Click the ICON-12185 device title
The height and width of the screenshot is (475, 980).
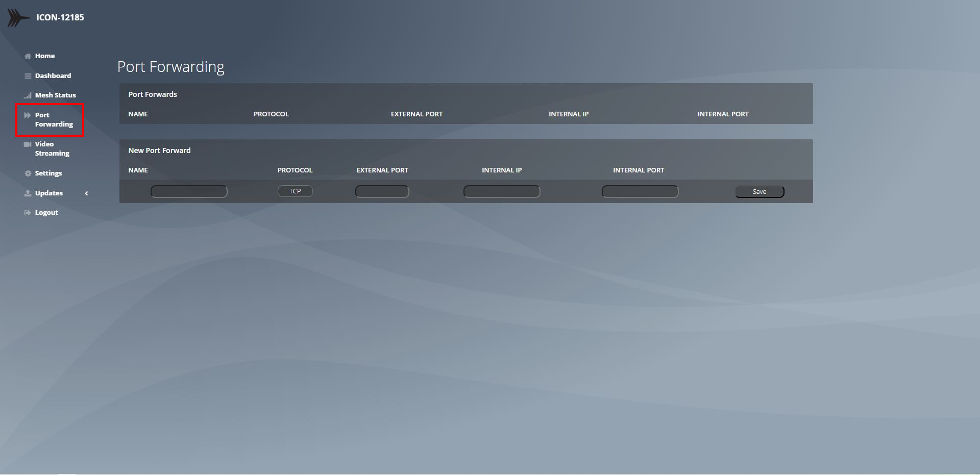click(60, 17)
